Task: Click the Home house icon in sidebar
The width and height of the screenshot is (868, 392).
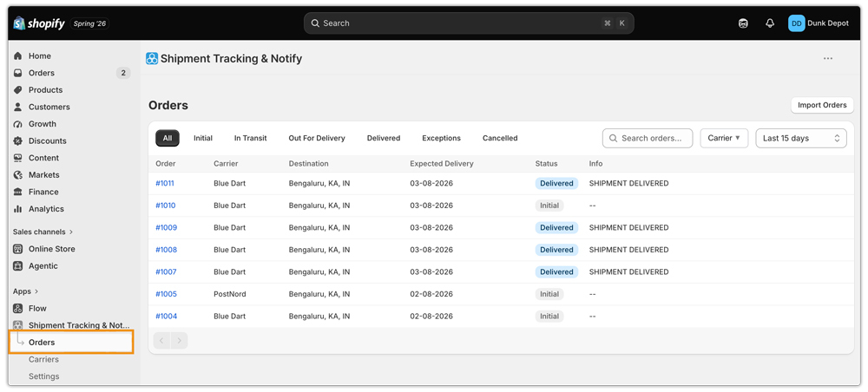Action: coord(18,56)
